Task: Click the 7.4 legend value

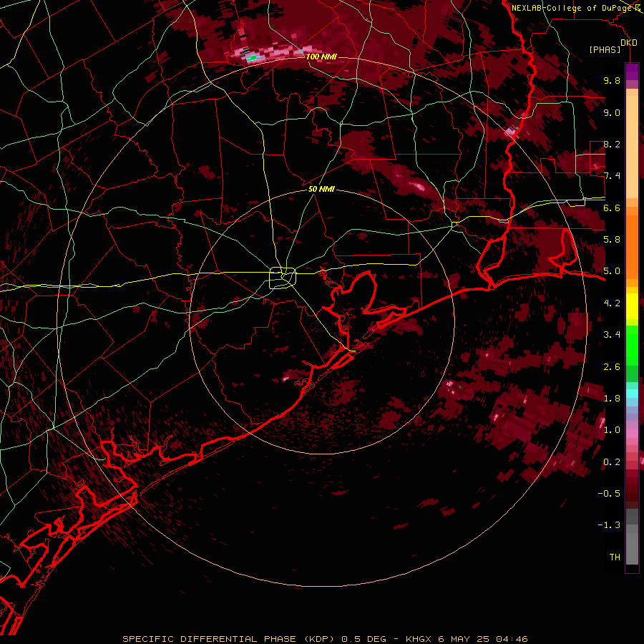Action: coord(612,176)
